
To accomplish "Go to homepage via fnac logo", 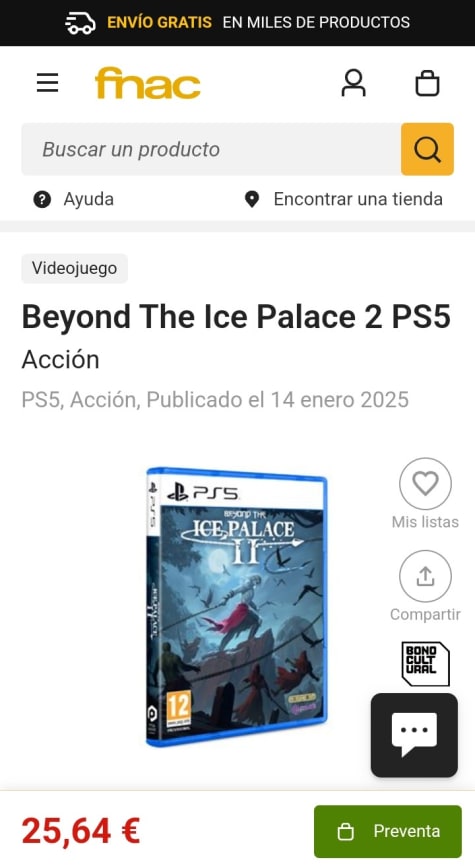I will [147, 83].
